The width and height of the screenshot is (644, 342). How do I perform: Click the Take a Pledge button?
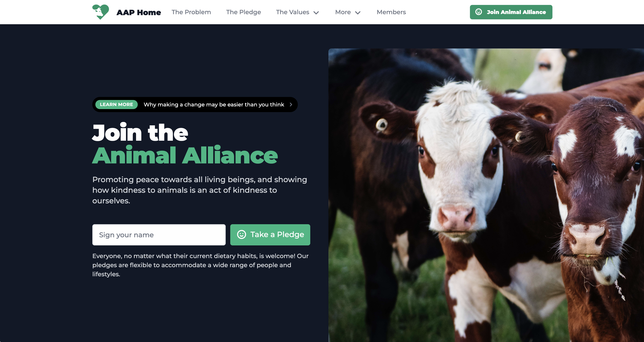270,235
